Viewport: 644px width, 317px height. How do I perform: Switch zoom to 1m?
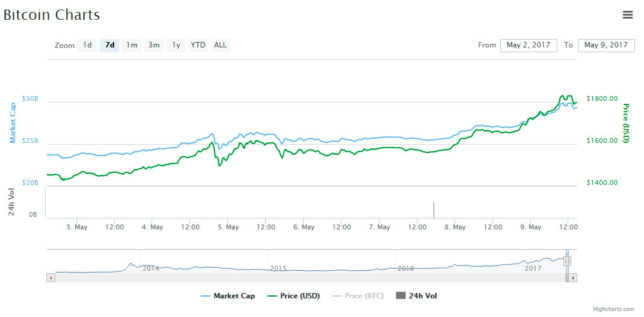click(132, 45)
